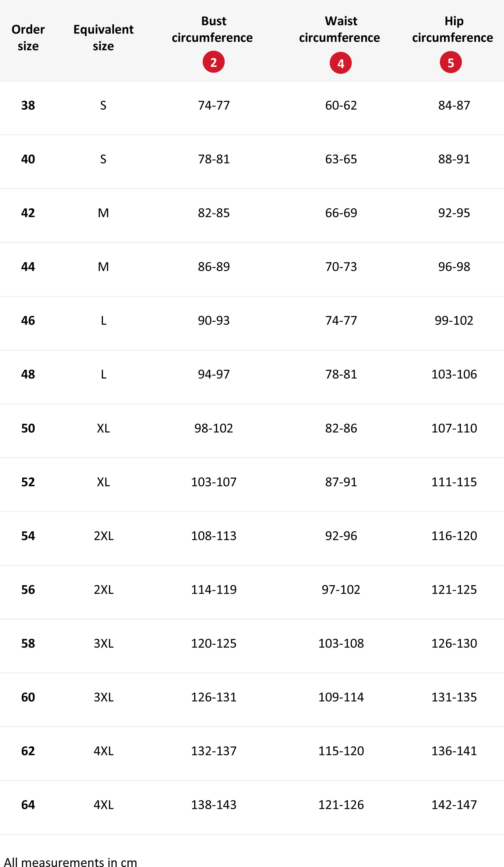Click bust value 86-89 for size 44
Viewport: 504px width, 867px height.
pyautogui.click(x=214, y=267)
